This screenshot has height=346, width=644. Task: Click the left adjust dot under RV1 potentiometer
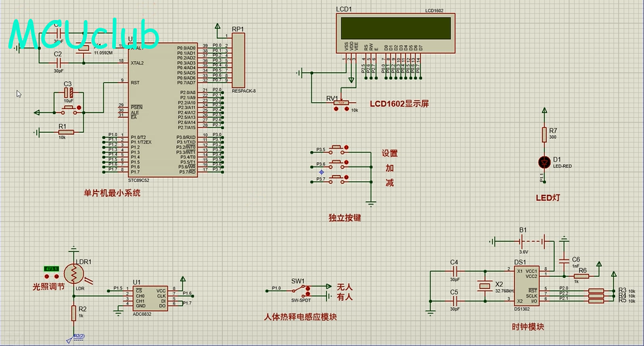pyautogui.click(x=337, y=109)
